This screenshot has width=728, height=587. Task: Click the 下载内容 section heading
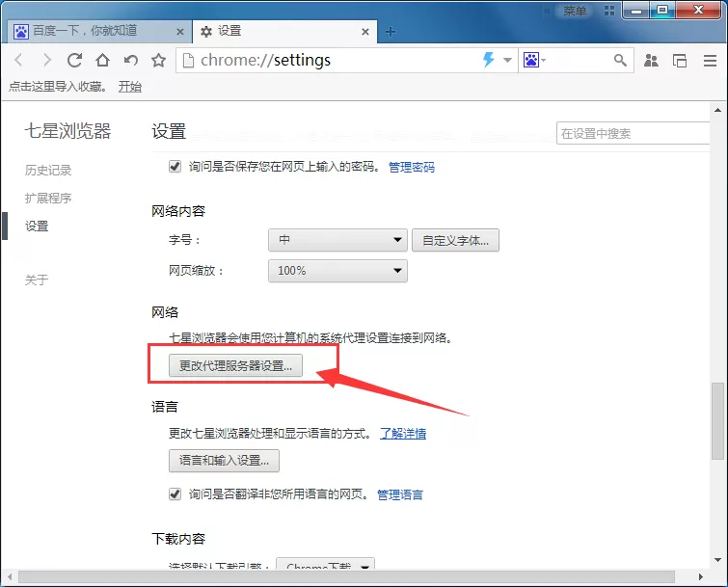pyautogui.click(x=178, y=539)
